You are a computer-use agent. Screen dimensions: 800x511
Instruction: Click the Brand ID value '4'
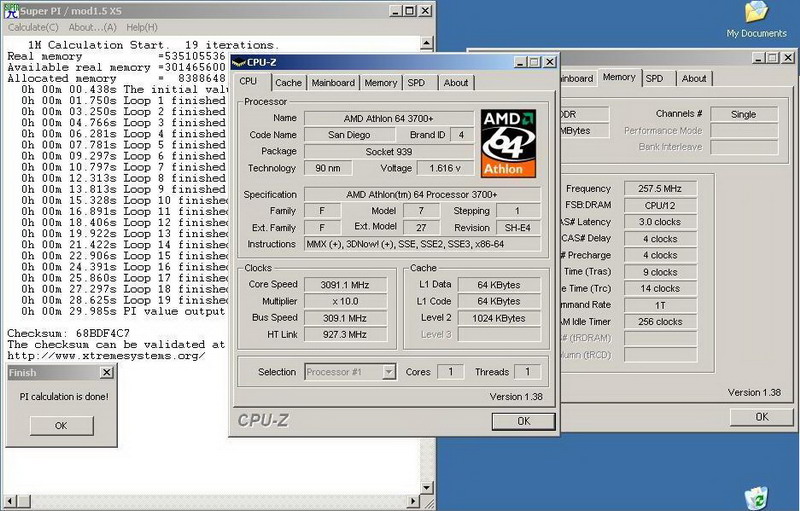461,135
